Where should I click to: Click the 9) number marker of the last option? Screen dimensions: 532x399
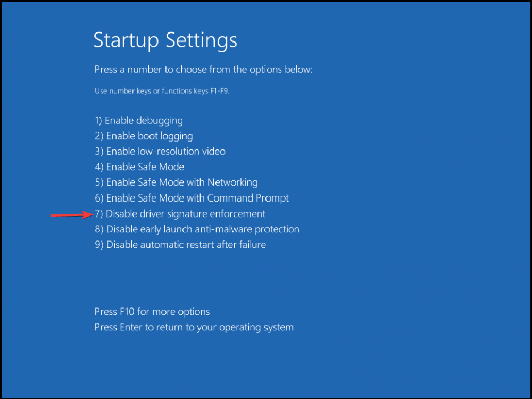point(99,245)
